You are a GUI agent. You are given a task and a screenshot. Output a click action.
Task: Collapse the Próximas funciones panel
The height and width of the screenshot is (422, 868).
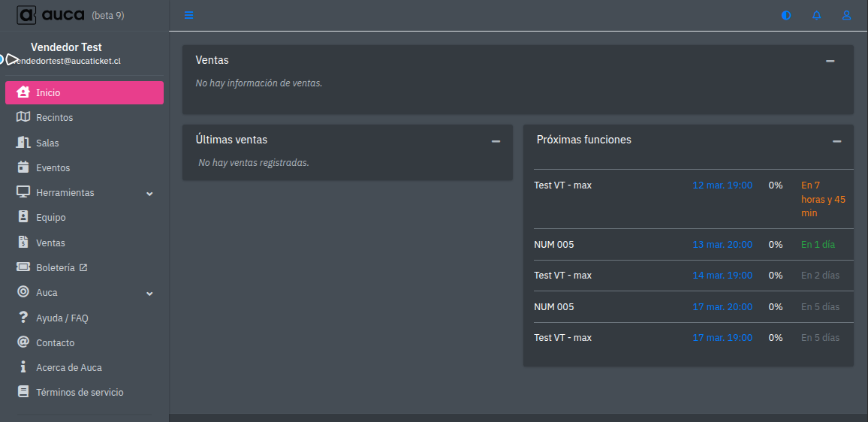pos(836,141)
